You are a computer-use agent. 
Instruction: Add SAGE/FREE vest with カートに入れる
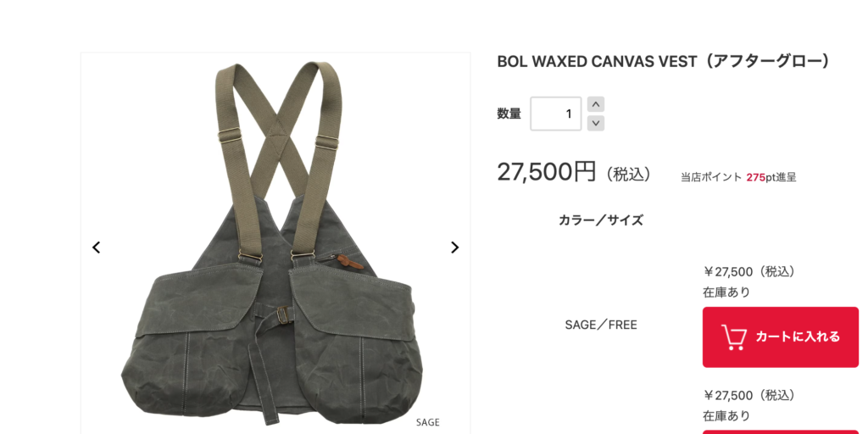point(781,337)
